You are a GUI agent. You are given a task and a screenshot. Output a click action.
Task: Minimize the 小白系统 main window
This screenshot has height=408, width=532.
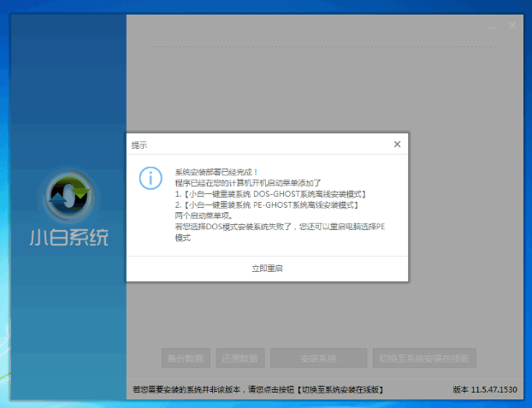point(491,27)
